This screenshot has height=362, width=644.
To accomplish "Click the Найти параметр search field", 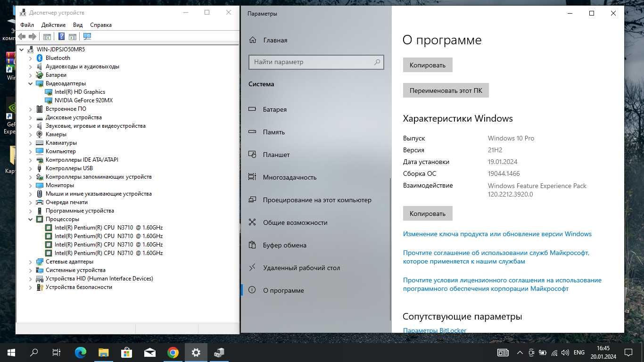I will (316, 62).
